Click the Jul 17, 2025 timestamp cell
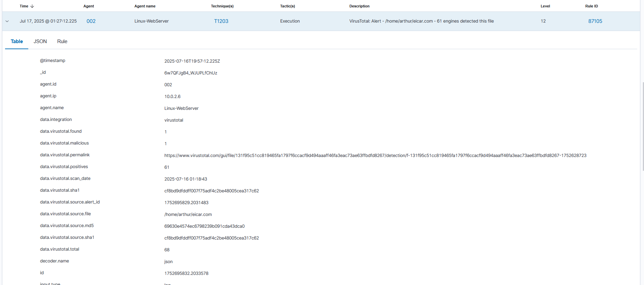 coord(48,21)
